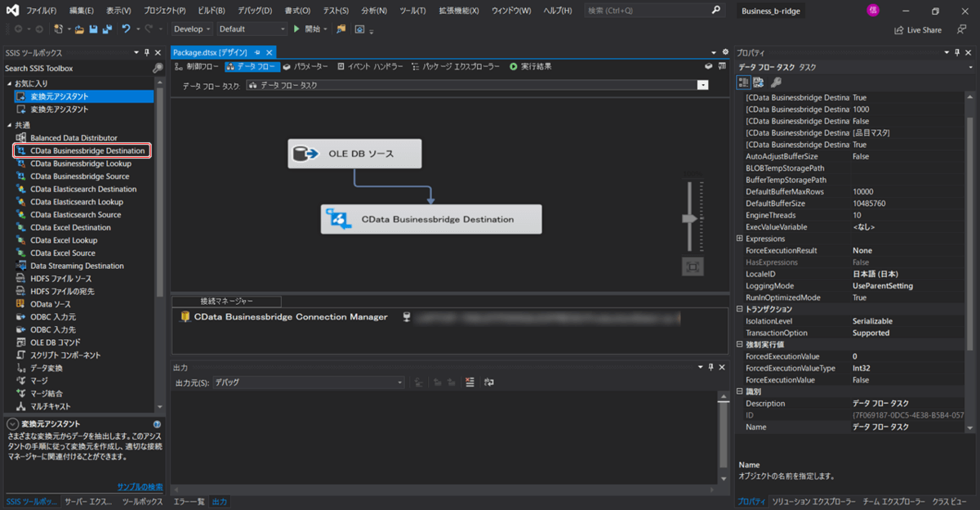Click the 開始 start button

tap(307, 29)
